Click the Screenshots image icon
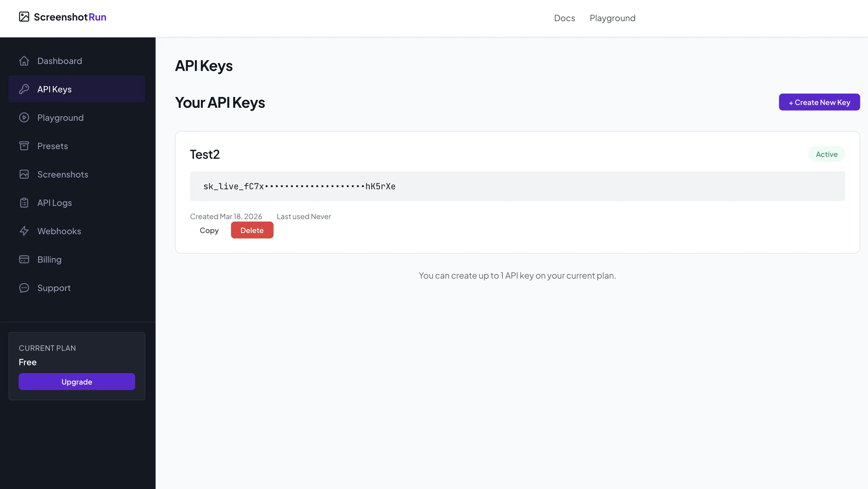Image resolution: width=868 pixels, height=489 pixels. [x=24, y=174]
